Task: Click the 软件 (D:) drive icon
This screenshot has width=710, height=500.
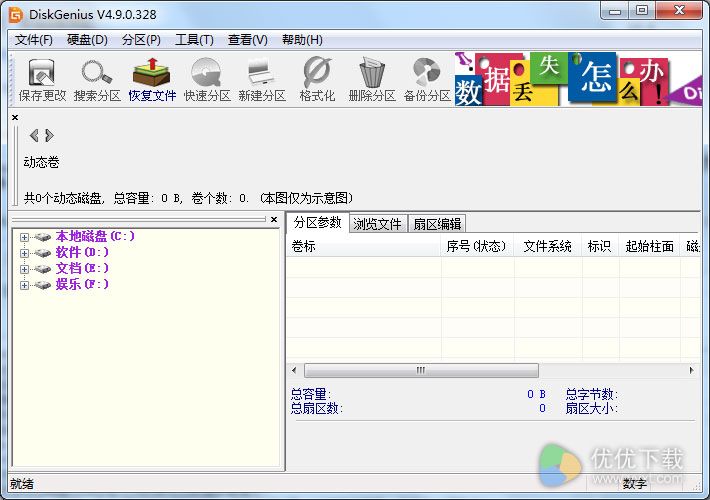Action: 43,253
